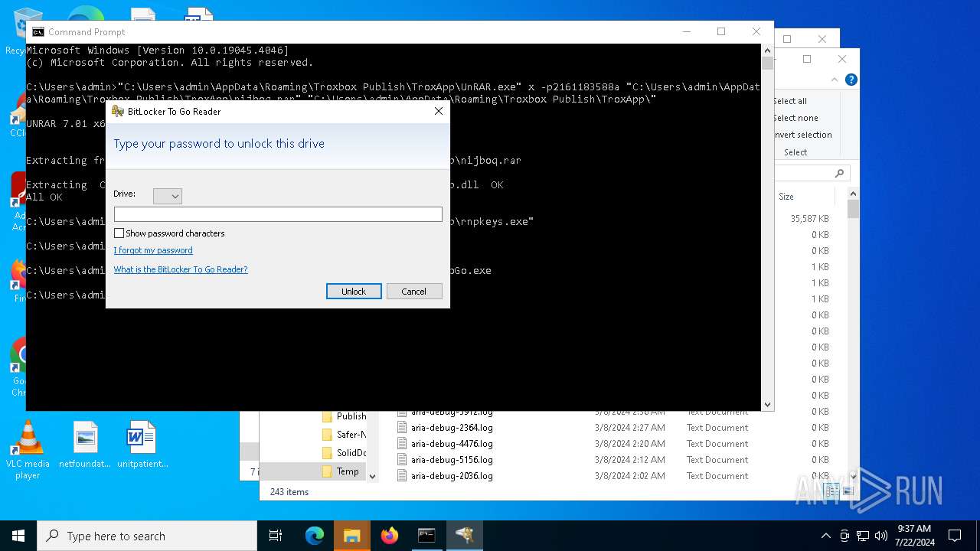Click the 35,587 KB size cell

pyautogui.click(x=809, y=219)
